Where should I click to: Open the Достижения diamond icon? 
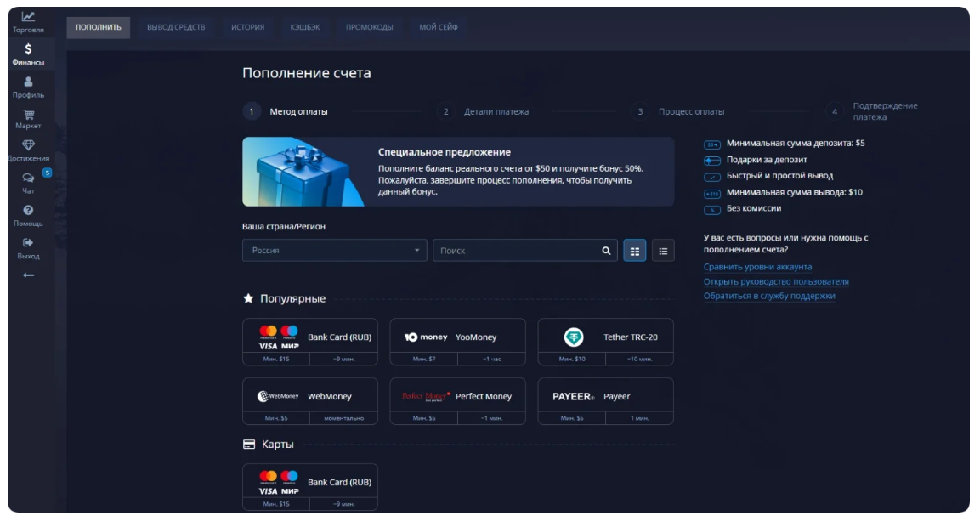coord(28,145)
